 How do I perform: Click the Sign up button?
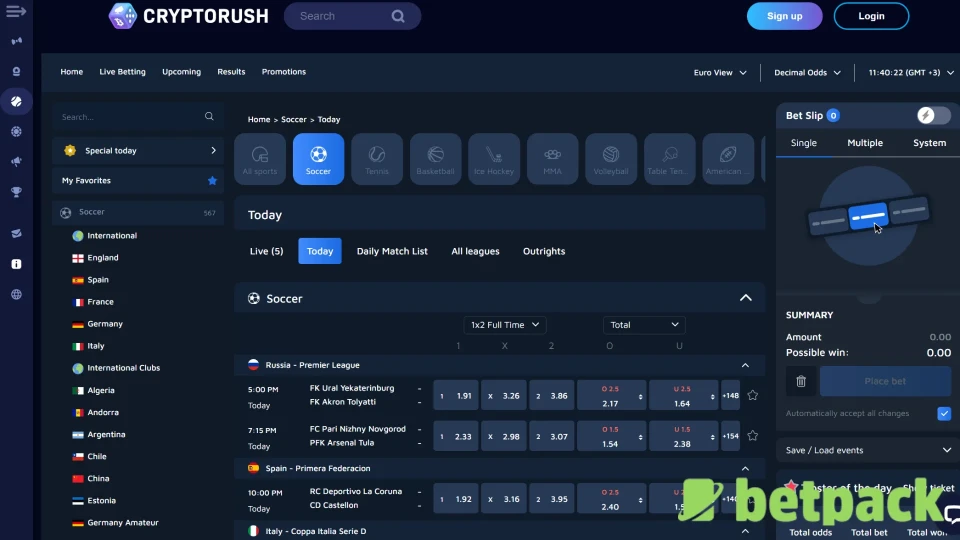(x=784, y=16)
